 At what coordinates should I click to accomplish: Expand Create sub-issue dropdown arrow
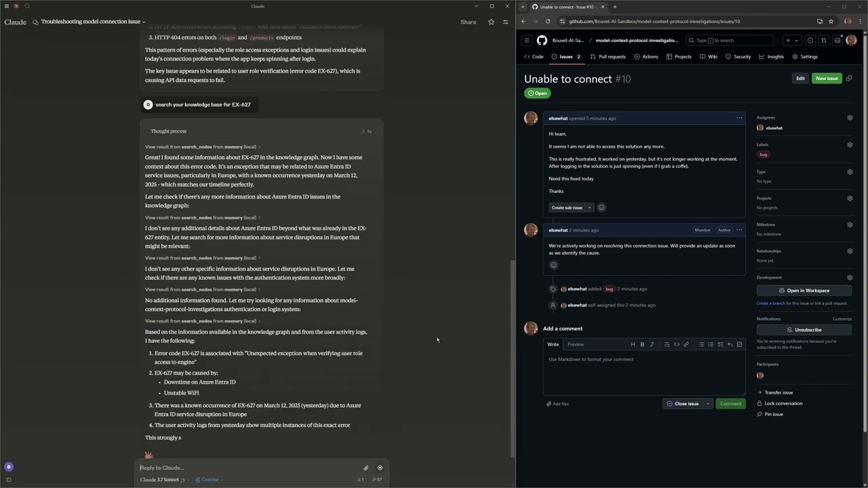tap(589, 207)
